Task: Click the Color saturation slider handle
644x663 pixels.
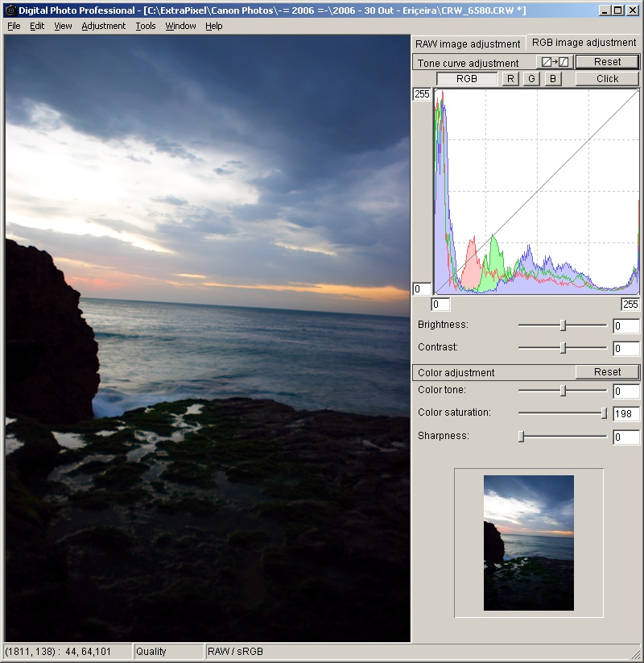Action: [605, 413]
